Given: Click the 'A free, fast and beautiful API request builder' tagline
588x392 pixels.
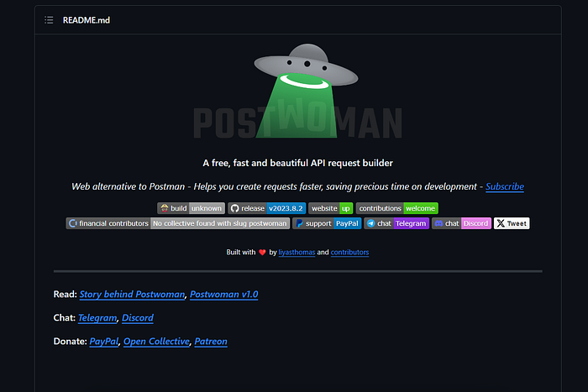Looking at the screenshot, I should click(297, 163).
